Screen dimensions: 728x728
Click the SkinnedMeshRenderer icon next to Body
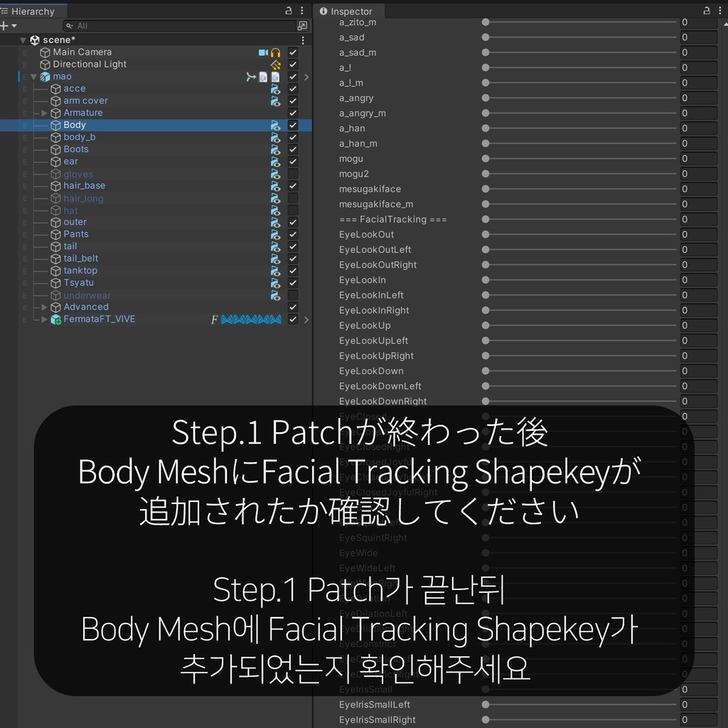coord(275,125)
